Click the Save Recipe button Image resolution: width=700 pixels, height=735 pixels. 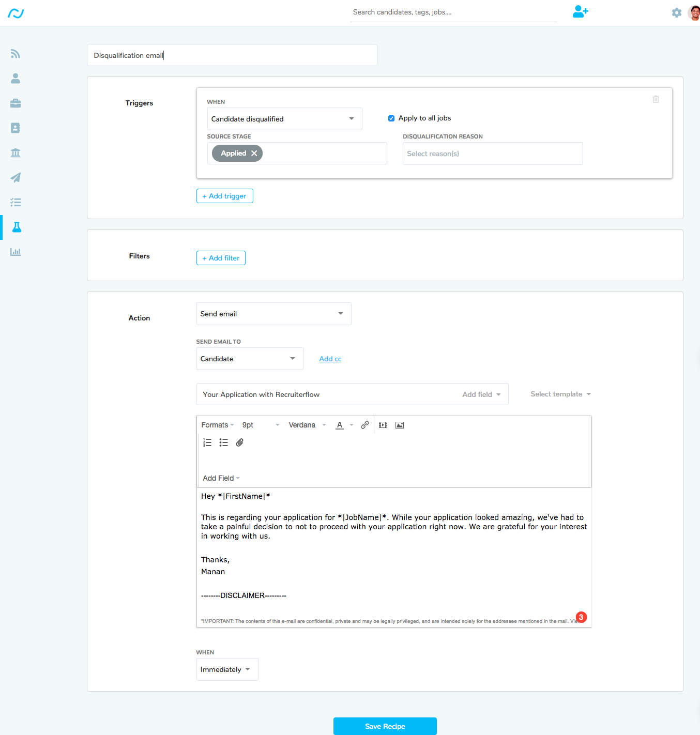point(385,726)
